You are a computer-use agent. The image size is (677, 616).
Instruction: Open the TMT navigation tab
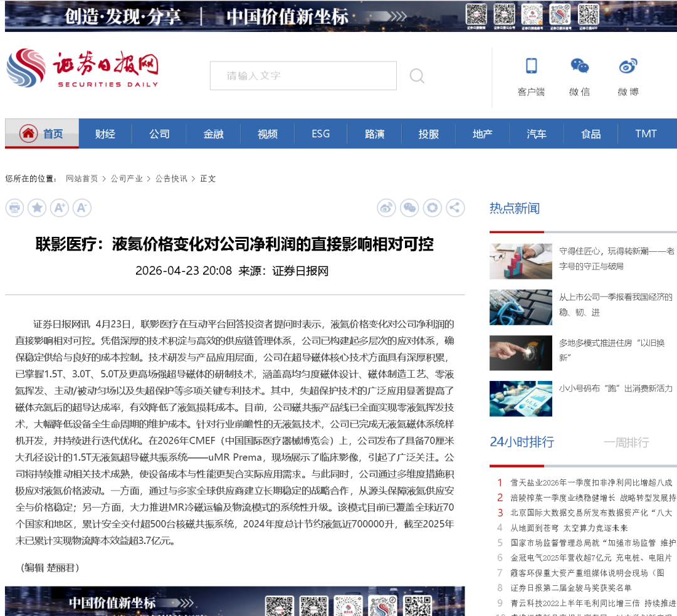(646, 134)
